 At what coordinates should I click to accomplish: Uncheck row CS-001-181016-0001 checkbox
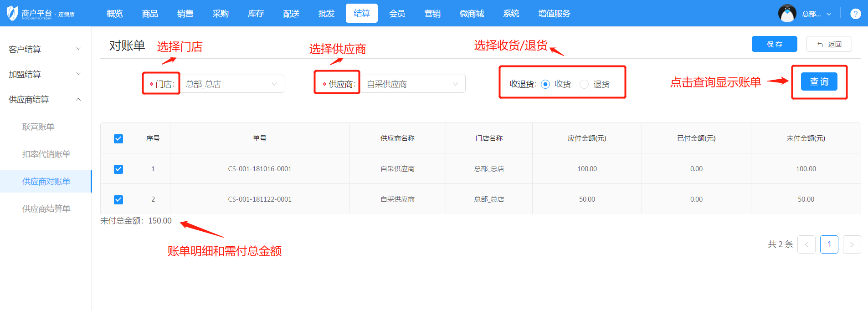coord(118,169)
